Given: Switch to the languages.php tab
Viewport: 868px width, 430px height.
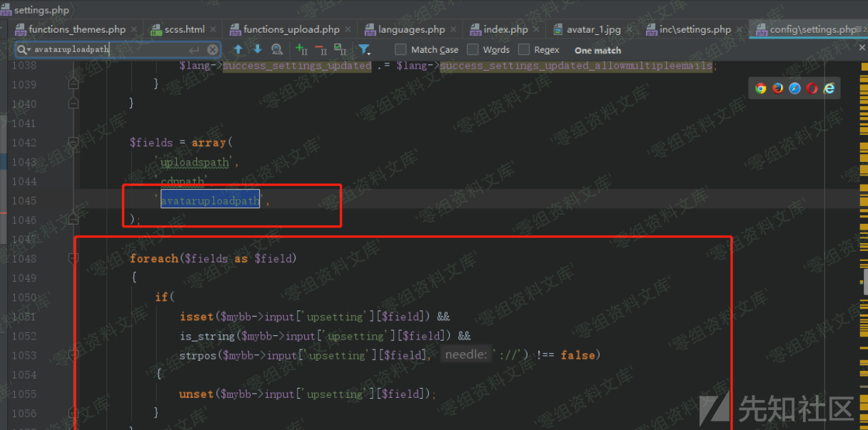Looking at the screenshot, I should [411, 29].
